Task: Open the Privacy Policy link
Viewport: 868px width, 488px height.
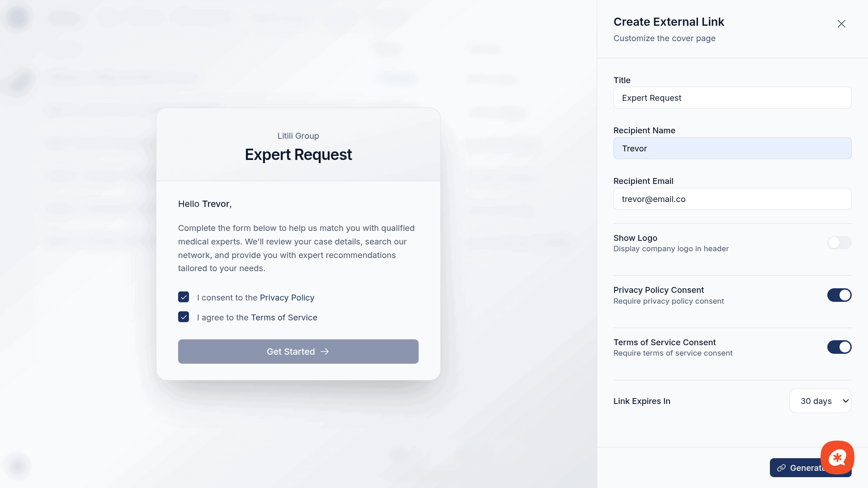Action: pyautogui.click(x=287, y=297)
